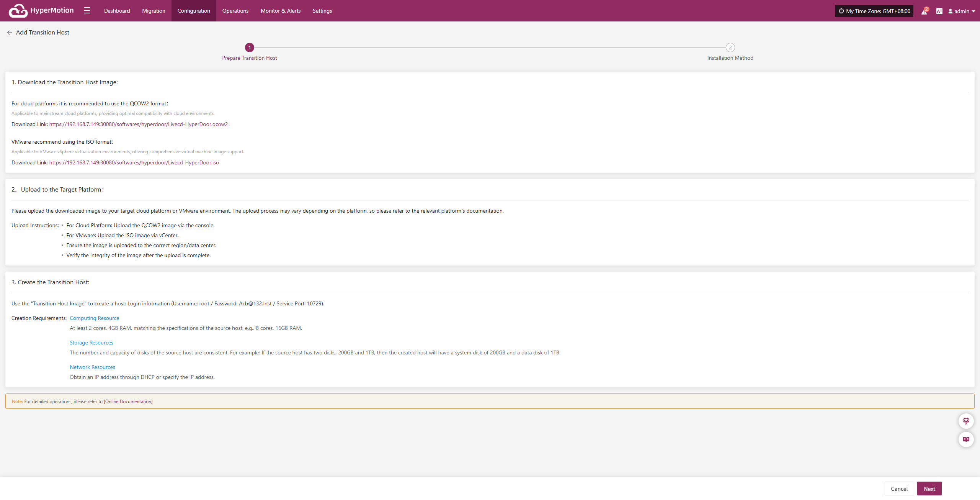Click the time zone clock icon
The image size is (980, 500).
pyautogui.click(x=841, y=11)
